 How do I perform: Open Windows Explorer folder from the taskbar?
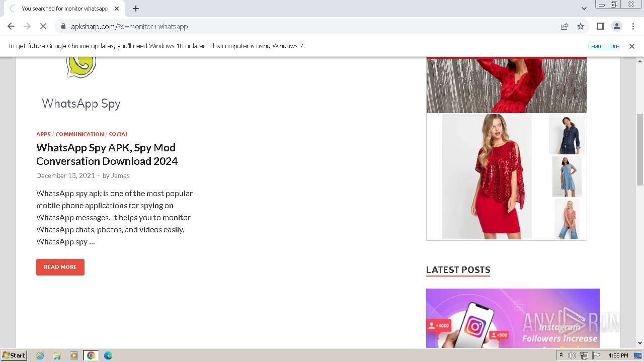[x=57, y=355]
